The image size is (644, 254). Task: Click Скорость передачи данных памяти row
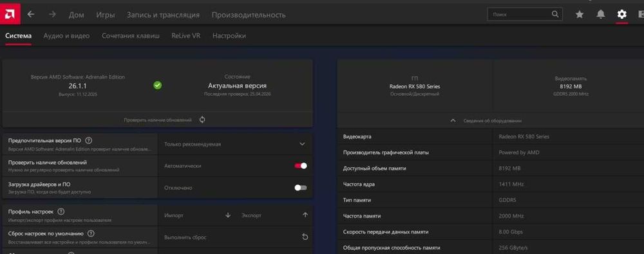click(x=491, y=232)
